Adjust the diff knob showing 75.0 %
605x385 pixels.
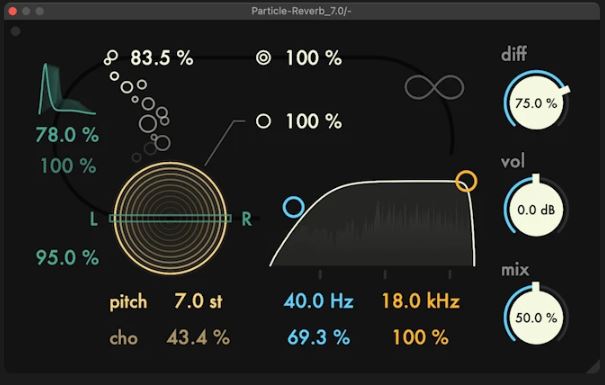pos(536,102)
